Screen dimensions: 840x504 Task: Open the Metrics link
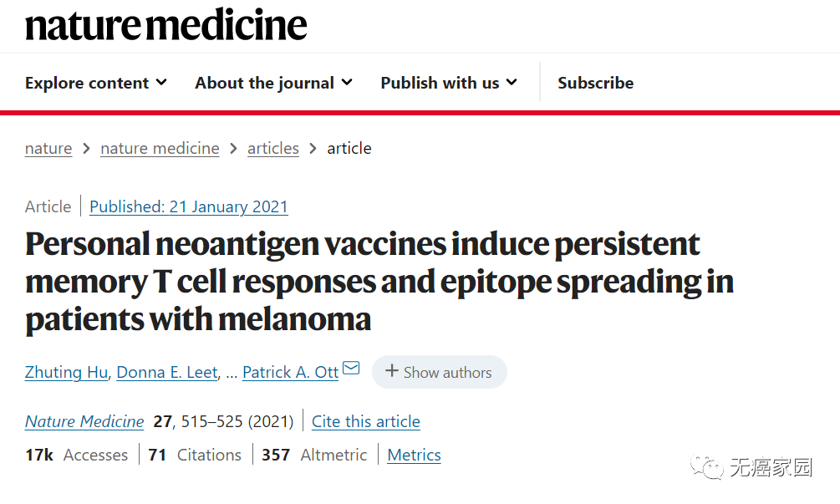(x=414, y=455)
